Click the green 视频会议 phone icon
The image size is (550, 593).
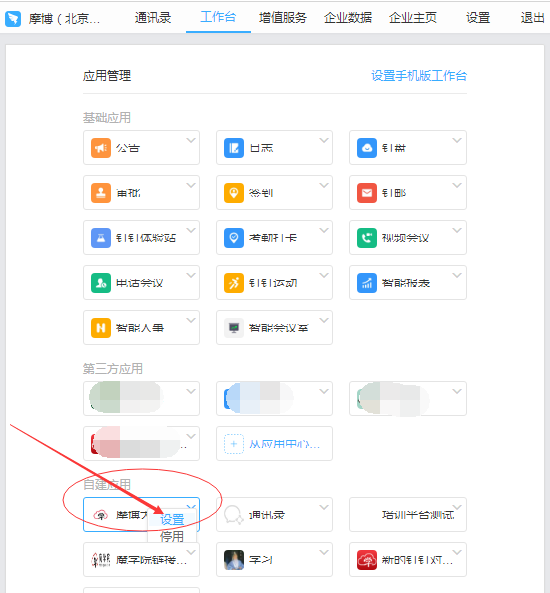click(x=367, y=238)
